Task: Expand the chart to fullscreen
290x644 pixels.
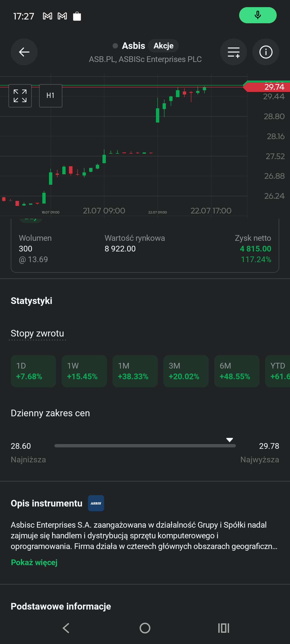Action: click(x=20, y=96)
